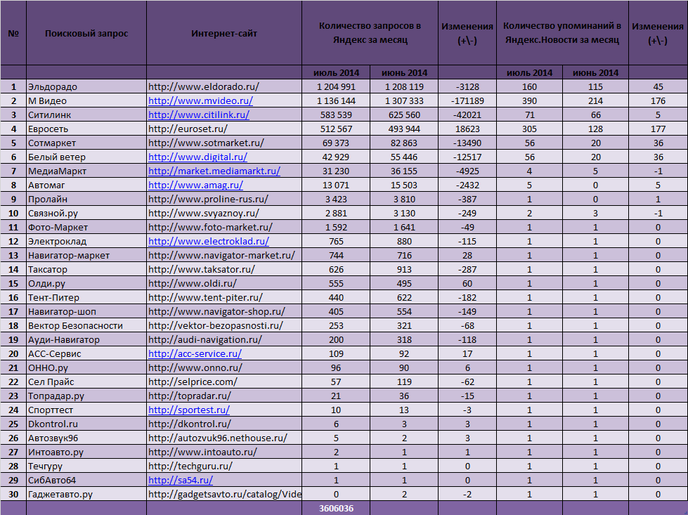Open the citilink.ru hyperlink
The width and height of the screenshot is (688, 515).
(198, 114)
